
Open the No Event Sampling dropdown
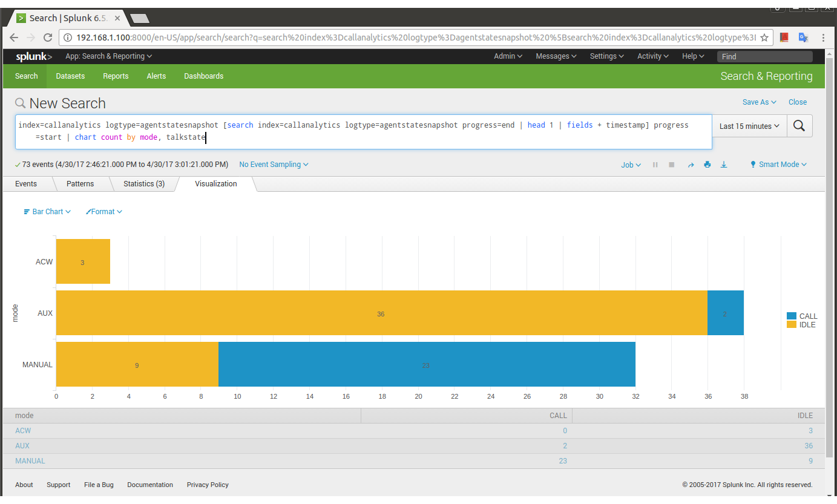pos(274,165)
